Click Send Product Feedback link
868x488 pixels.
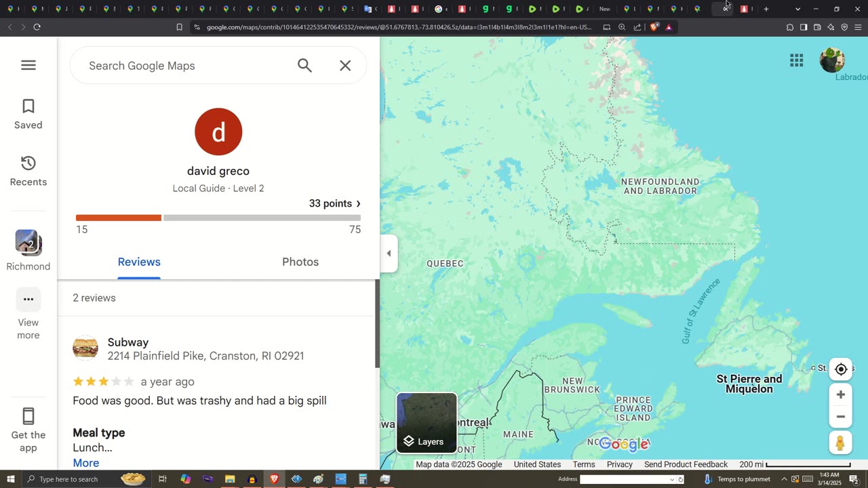(686, 464)
